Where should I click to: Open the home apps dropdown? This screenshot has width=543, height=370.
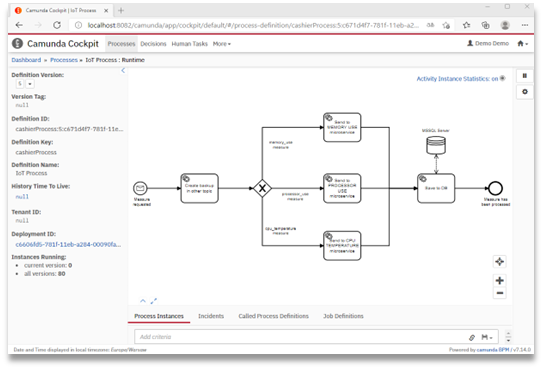pos(523,44)
